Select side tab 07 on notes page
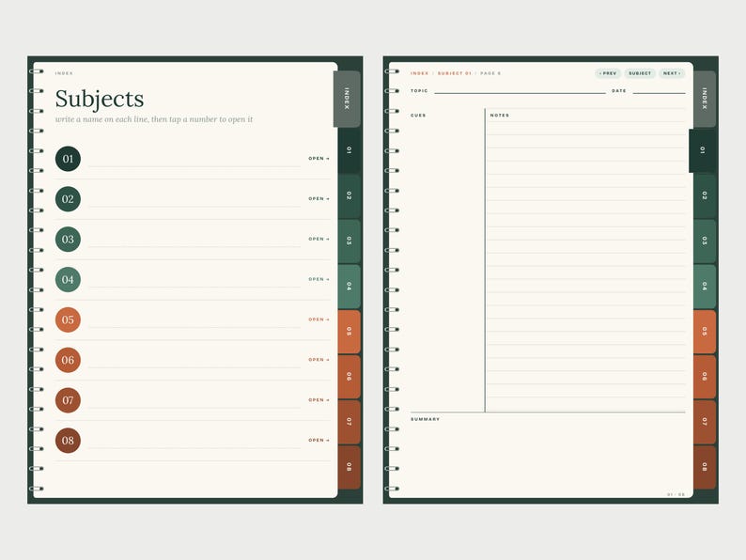Image resolution: width=746 pixels, height=560 pixels. click(705, 422)
